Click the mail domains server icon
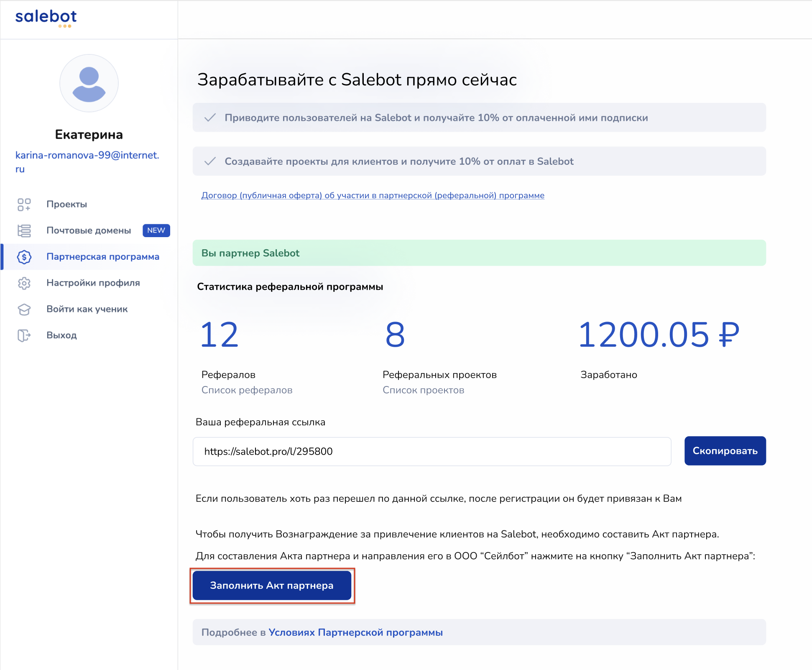This screenshot has height=670, width=812. pyautogui.click(x=24, y=230)
